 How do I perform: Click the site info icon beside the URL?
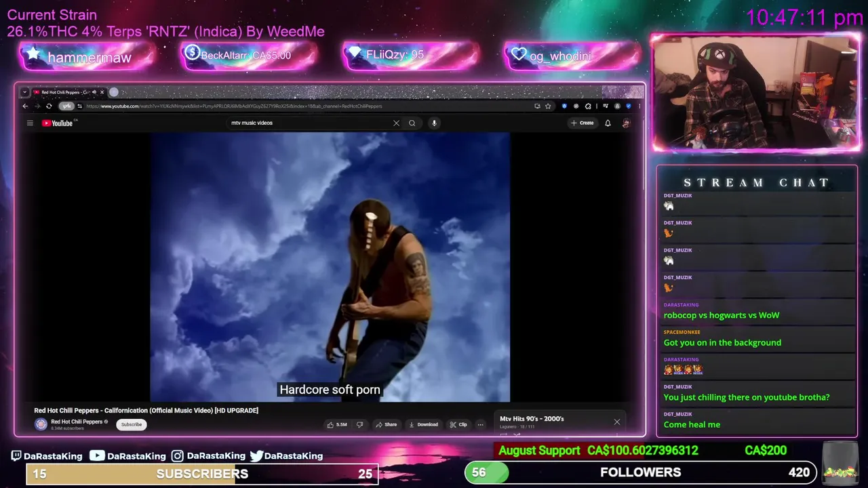click(79, 106)
